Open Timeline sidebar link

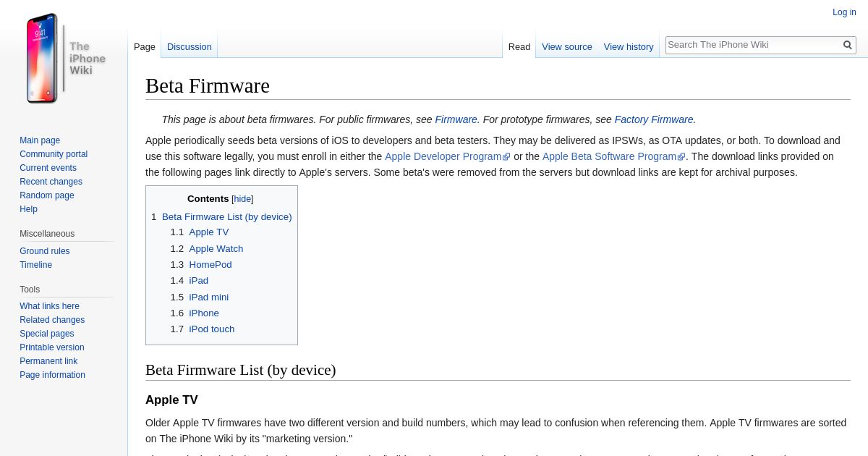click(35, 265)
